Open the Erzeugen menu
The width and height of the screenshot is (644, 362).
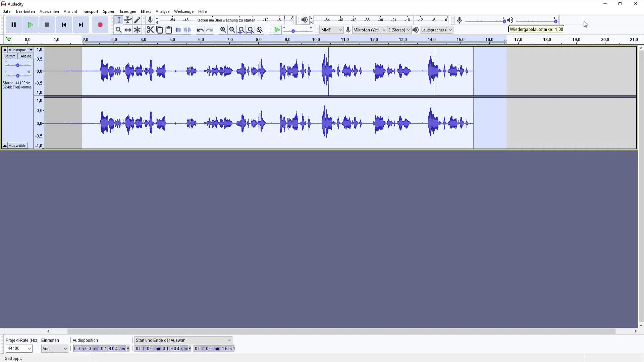pyautogui.click(x=128, y=11)
